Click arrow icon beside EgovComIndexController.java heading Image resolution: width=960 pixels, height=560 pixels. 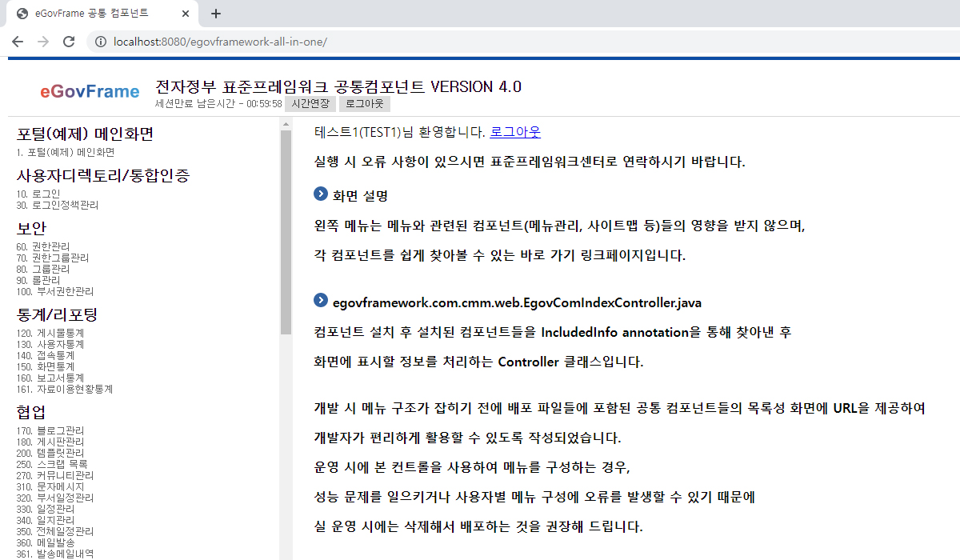[321, 302]
